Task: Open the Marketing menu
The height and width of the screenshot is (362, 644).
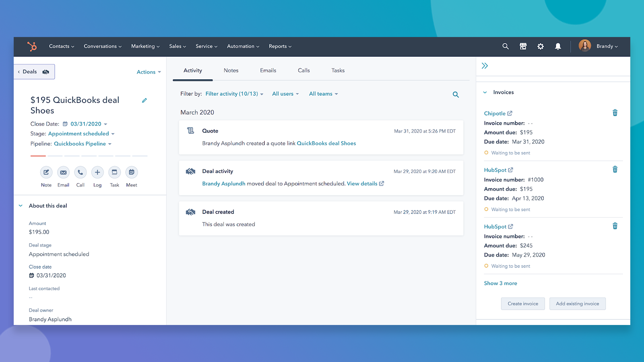Action: pyautogui.click(x=145, y=46)
